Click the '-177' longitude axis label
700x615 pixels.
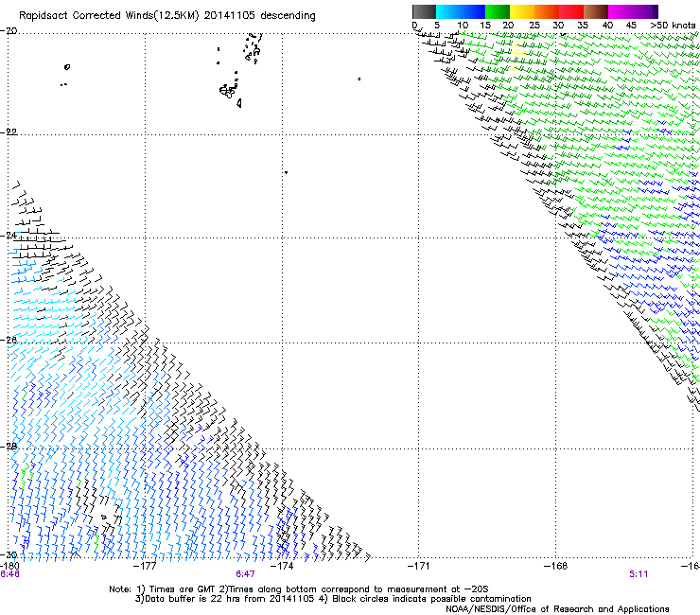145,566
